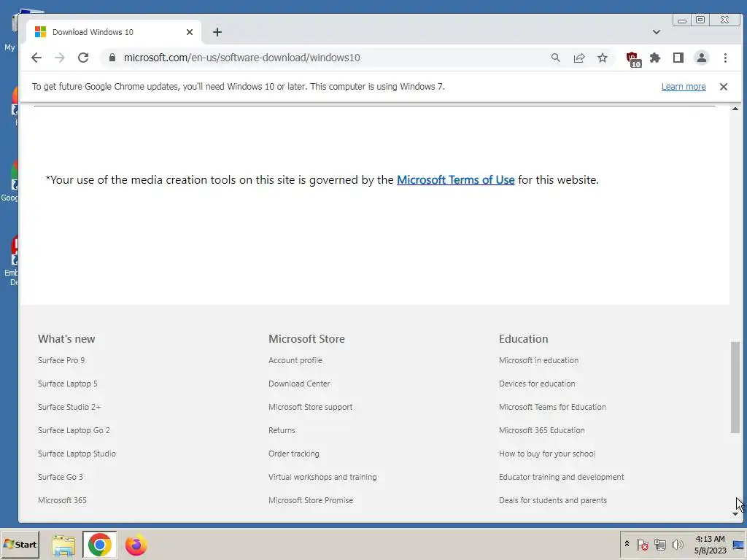Open Deals for students and parents
Viewport: 747px width, 560px height.
point(553,500)
